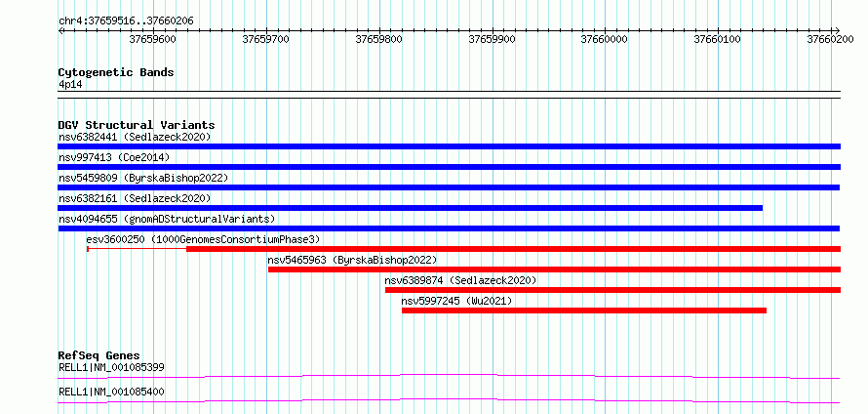The image size is (868, 414).
Task: Click the right arrow of the ruler
Action: click(838, 30)
